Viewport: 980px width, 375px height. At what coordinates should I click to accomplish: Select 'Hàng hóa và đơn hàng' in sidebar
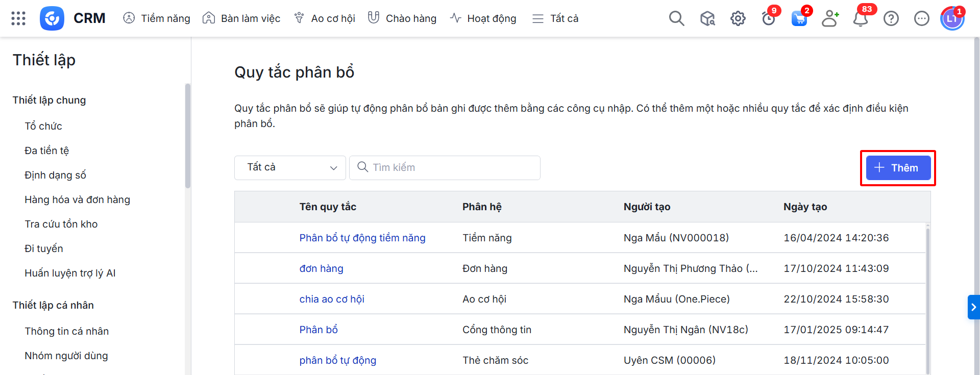(x=77, y=199)
